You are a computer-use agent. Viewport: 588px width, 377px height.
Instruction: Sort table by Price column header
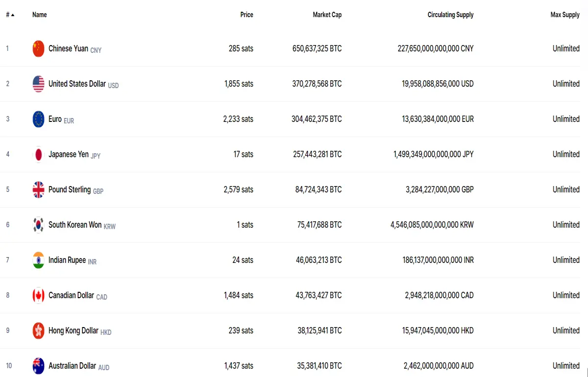tap(247, 15)
